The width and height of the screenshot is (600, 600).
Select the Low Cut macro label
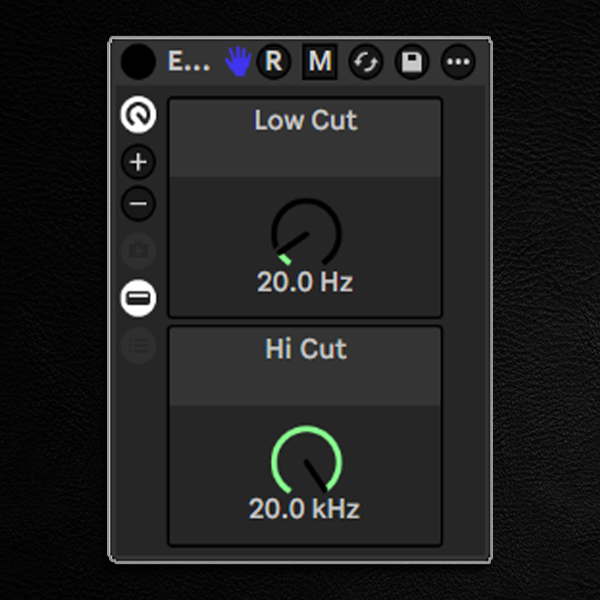(x=305, y=121)
